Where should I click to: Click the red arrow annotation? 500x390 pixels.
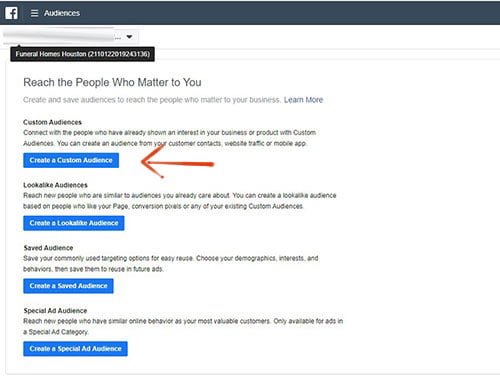point(178,162)
